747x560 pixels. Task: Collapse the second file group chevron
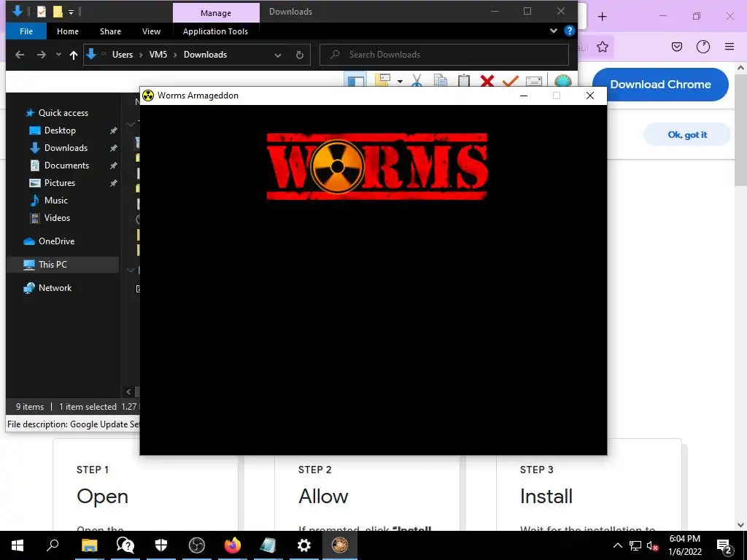[x=131, y=270]
